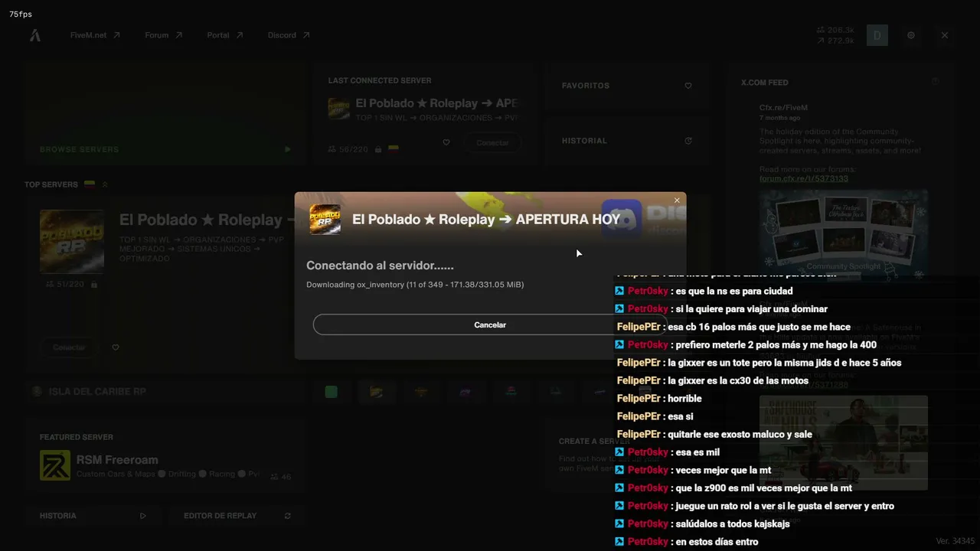
Task: Open the FiveM.net link in the top bar
Action: (95, 35)
